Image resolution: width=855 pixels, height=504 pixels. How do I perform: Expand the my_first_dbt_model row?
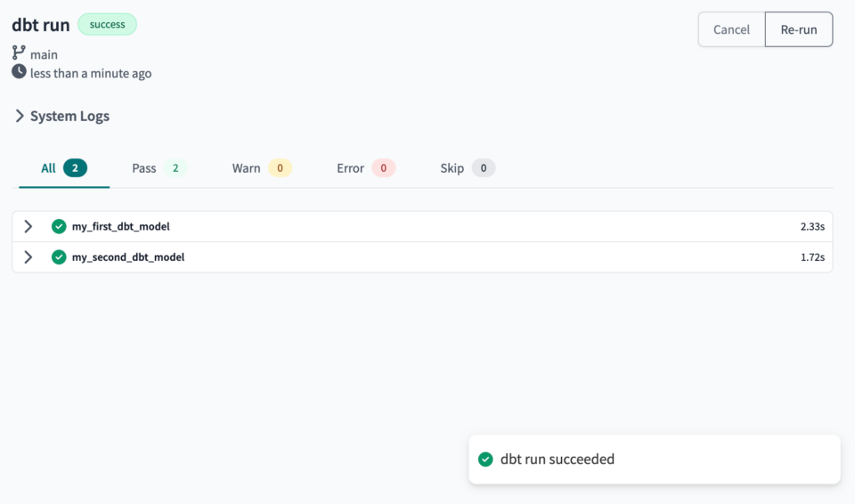(28, 226)
